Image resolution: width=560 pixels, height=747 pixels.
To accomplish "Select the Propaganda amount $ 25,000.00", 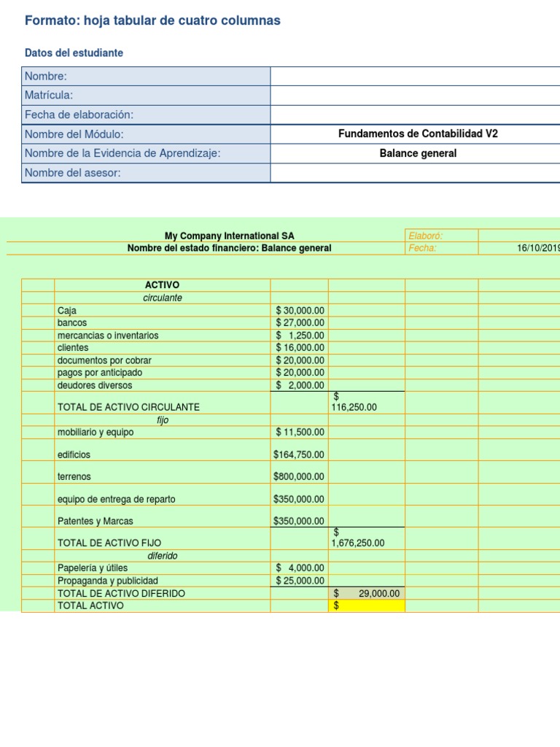I will pos(300,580).
